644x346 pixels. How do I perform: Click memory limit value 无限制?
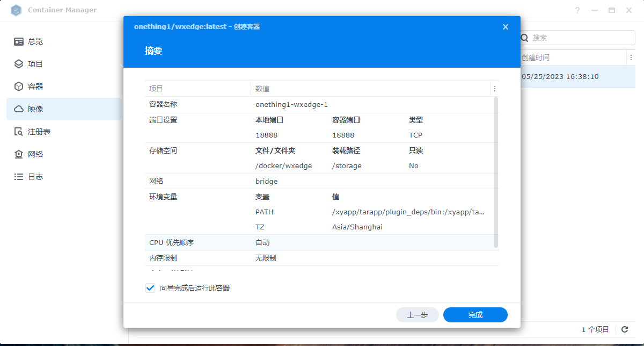[x=266, y=258]
